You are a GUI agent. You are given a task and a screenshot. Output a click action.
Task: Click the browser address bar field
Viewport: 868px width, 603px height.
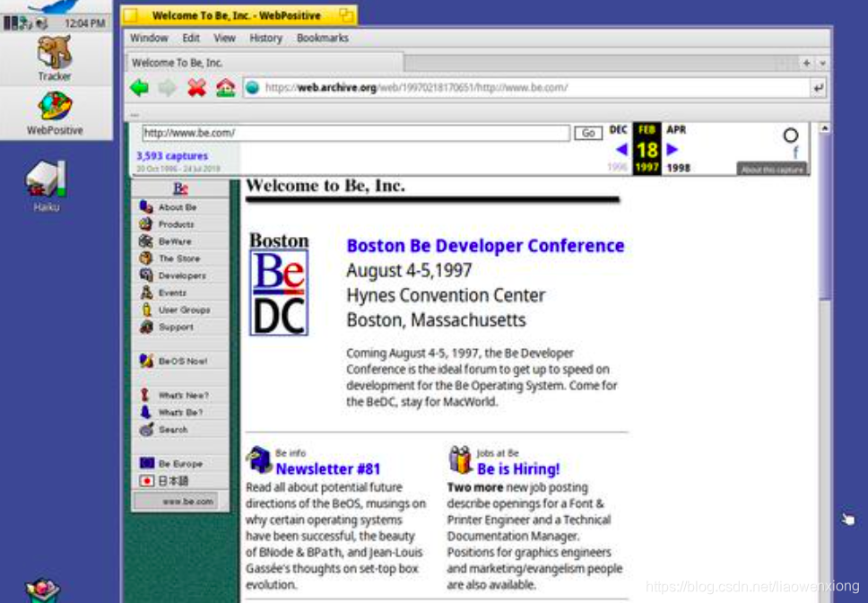(526, 87)
